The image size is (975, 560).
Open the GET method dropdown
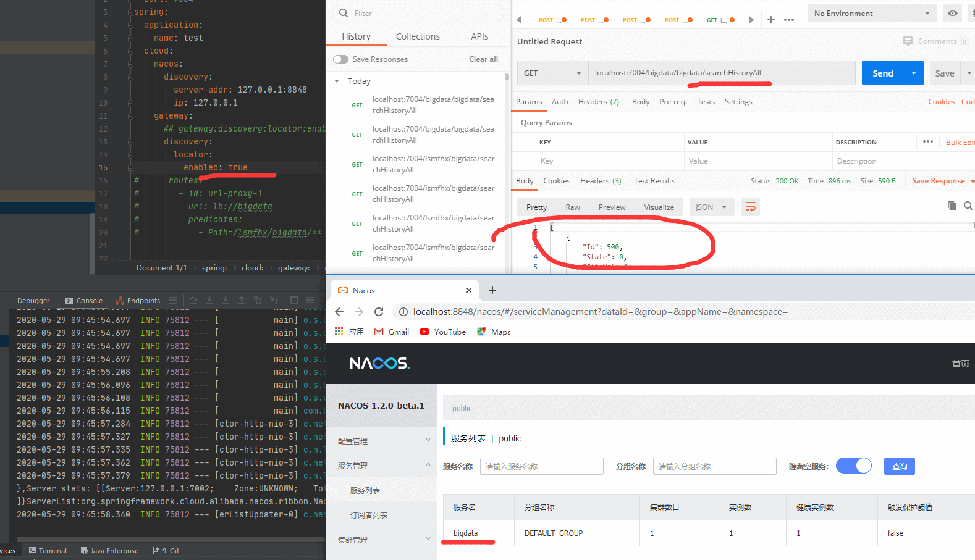click(552, 73)
